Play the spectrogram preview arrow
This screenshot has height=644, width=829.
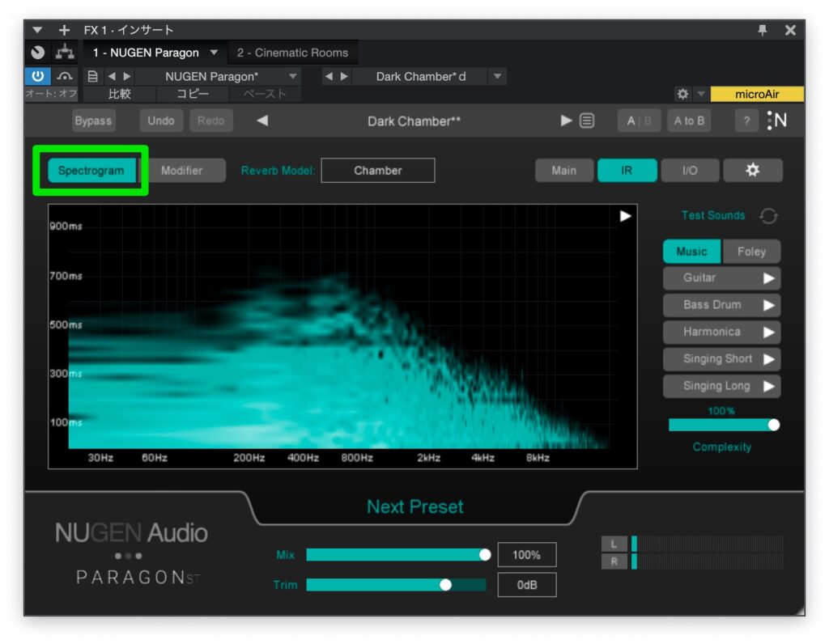(625, 216)
